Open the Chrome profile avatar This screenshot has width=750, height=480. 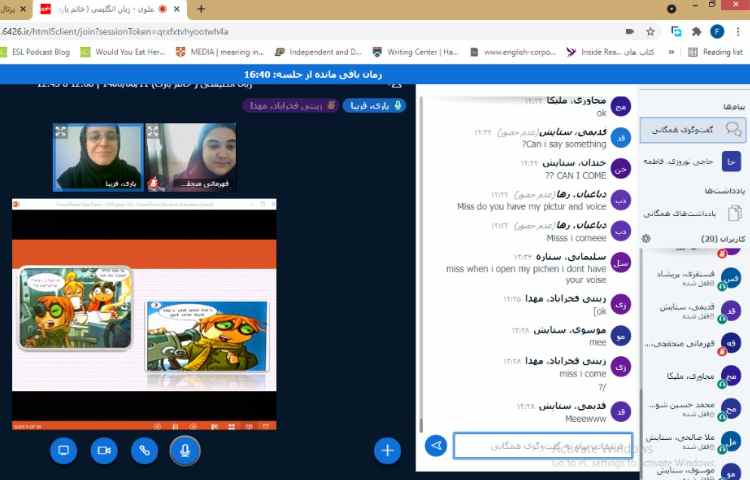pyautogui.click(x=717, y=32)
